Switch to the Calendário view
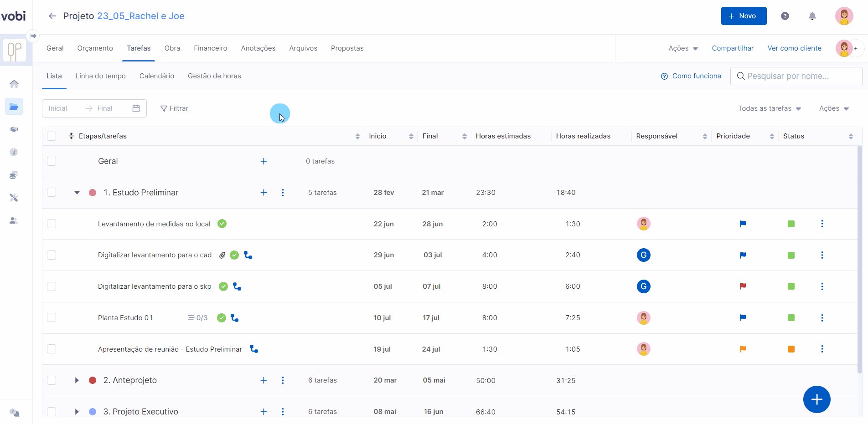This screenshot has height=424, width=868. (157, 76)
